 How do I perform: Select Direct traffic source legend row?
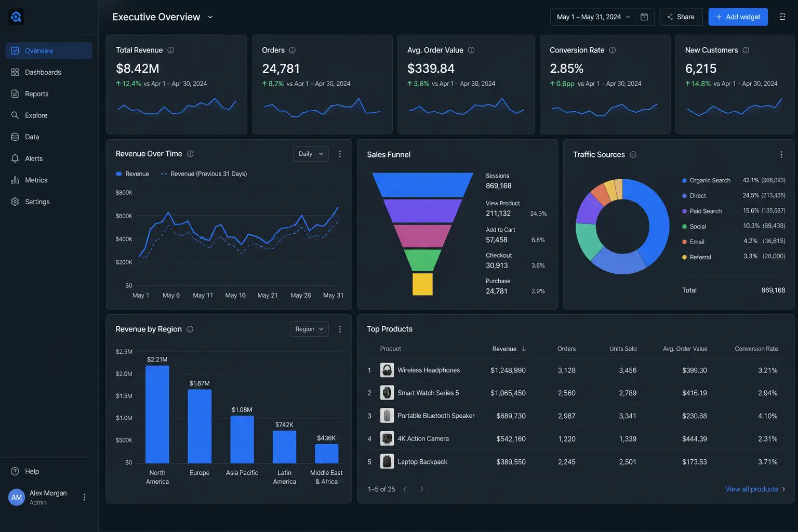tap(734, 196)
